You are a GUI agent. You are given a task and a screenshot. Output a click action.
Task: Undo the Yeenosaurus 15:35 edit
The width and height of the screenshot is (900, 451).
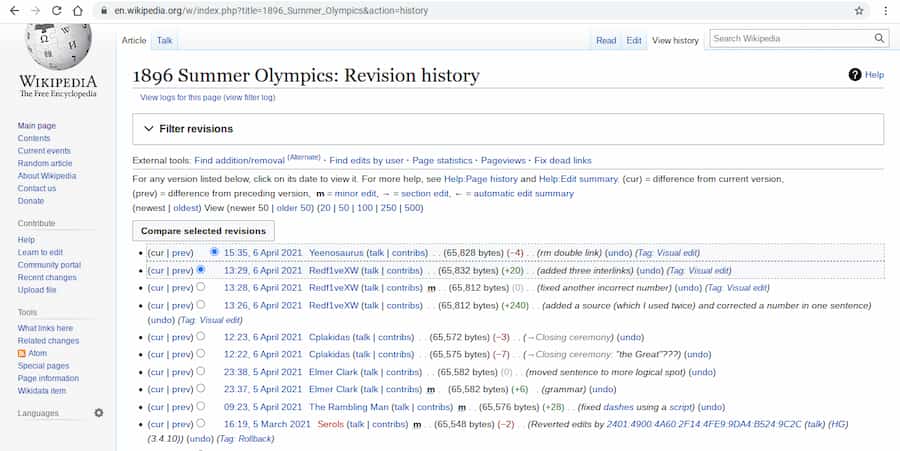coord(619,252)
